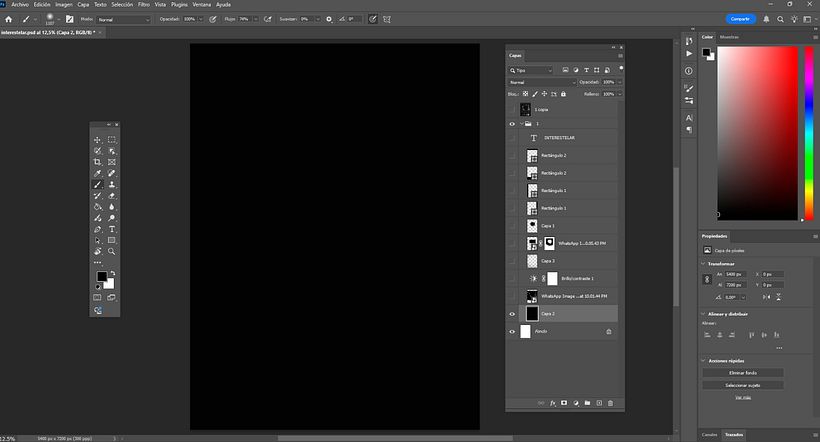
Task: Open the Imagen menu
Action: pos(64,4)
